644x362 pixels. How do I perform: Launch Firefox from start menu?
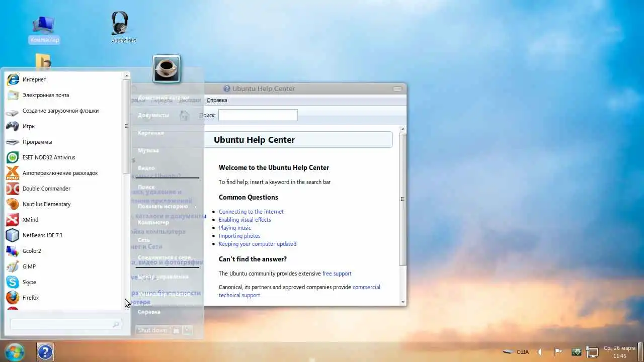[x=64, y=298]
